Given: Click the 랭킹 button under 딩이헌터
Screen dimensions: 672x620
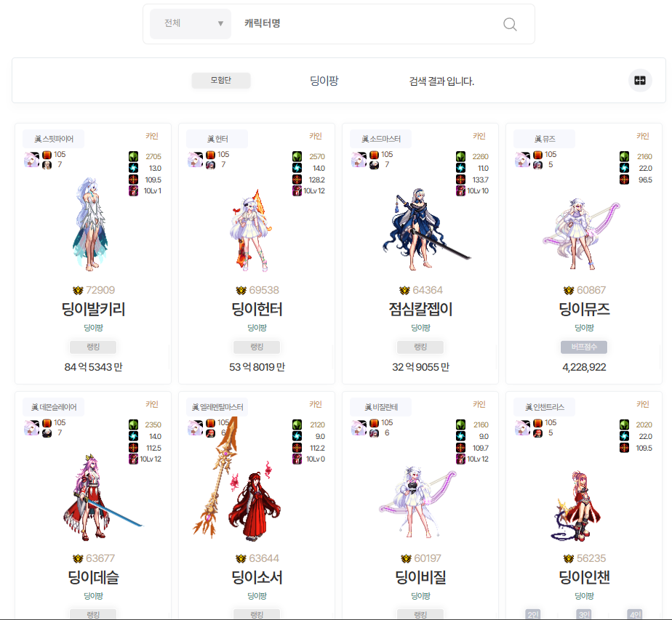Looking at the screenshot, I should tap(257, 347).
